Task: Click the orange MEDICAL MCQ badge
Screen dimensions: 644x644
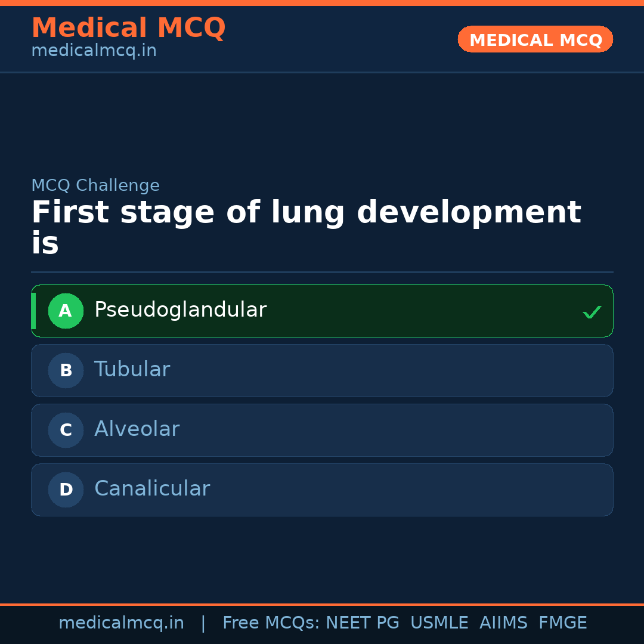Action: point(535,39)
